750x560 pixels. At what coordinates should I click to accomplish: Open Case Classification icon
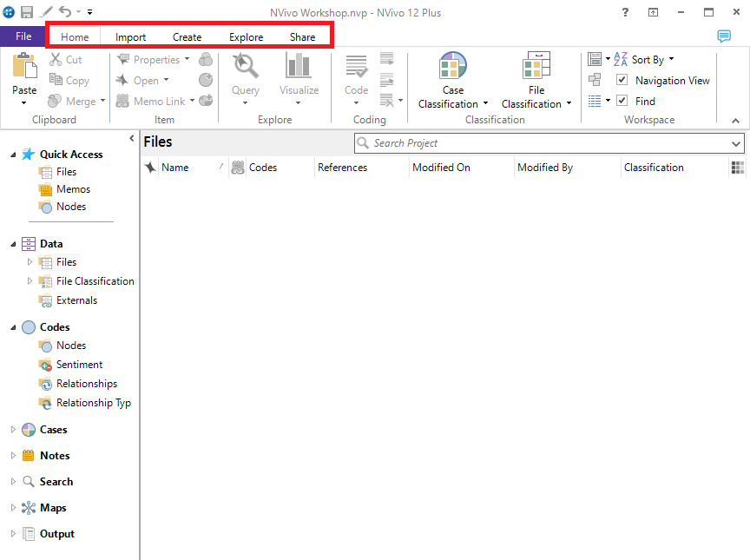(x=452, y=65)
